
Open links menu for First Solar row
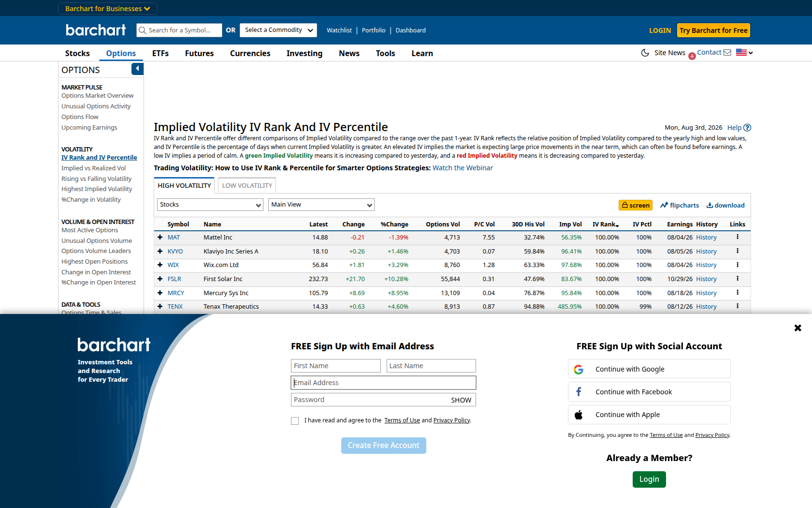point(738,279)
